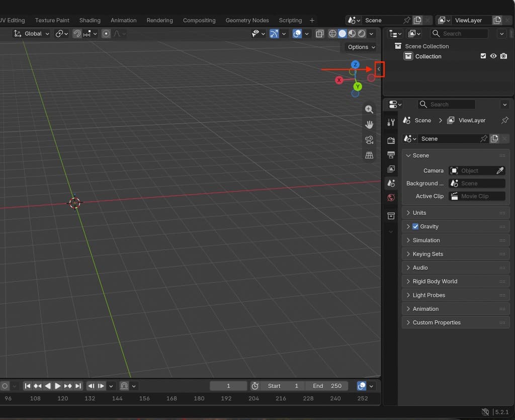The image size is (515, 420).
Task: Open the Compositing workspace tab
Action: click(x=199, y=20)
